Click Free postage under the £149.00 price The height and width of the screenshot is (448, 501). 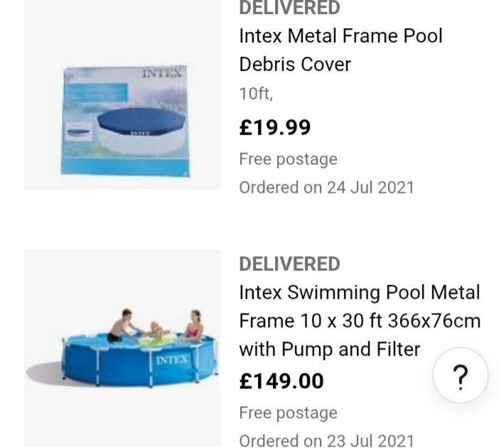288,413
